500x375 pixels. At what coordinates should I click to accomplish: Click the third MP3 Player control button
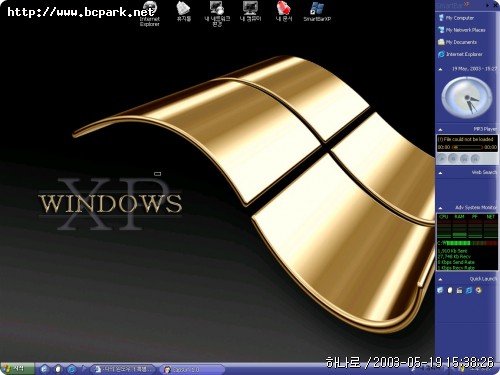464,159
